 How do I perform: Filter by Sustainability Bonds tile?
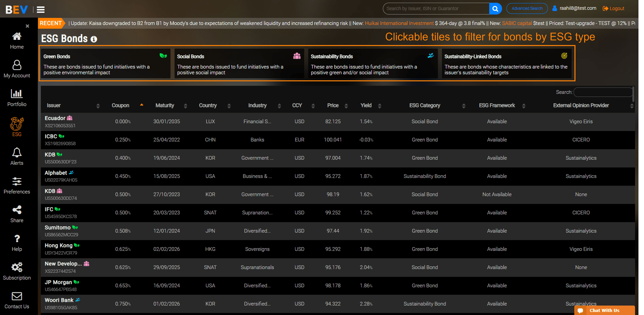[373, 63]
